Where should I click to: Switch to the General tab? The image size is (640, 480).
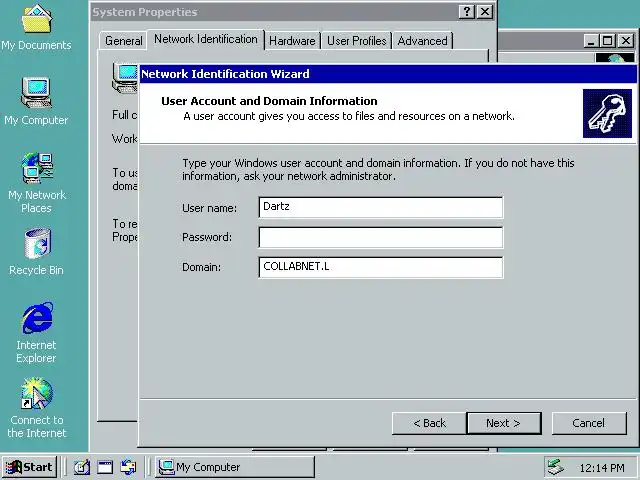point(123,41)
